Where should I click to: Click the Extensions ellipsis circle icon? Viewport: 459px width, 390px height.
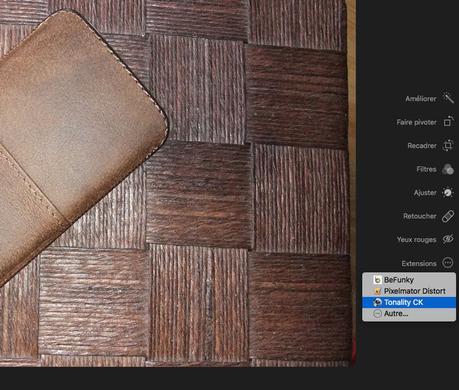(448, 263)
